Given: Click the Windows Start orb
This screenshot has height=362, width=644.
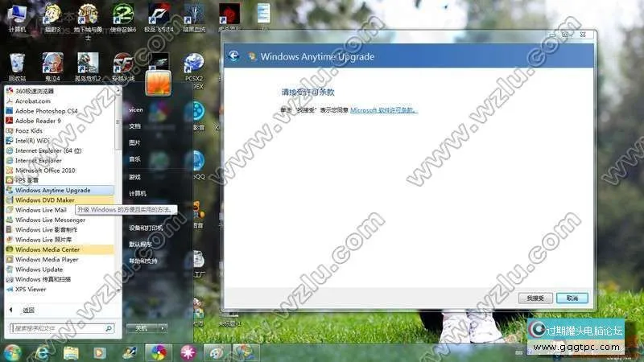Looking at the screenshot, I should tap(12, 352).
